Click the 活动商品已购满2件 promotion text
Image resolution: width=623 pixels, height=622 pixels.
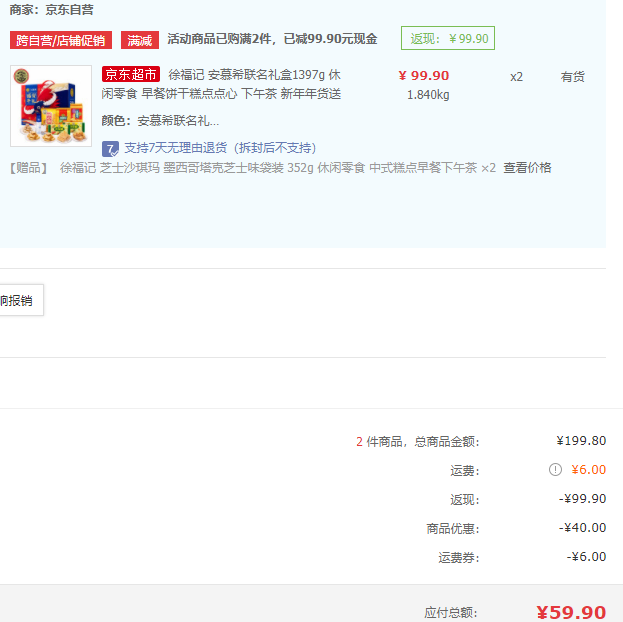272,39
